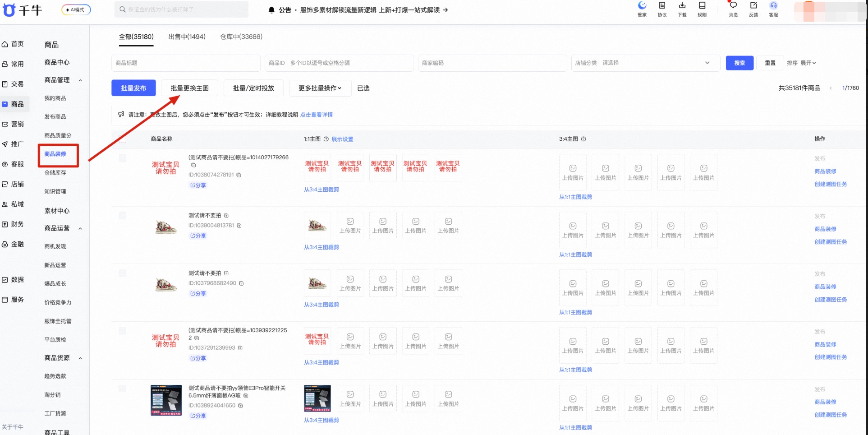
Task: Click the 商家编码 input field
Action: click(492, 63)
